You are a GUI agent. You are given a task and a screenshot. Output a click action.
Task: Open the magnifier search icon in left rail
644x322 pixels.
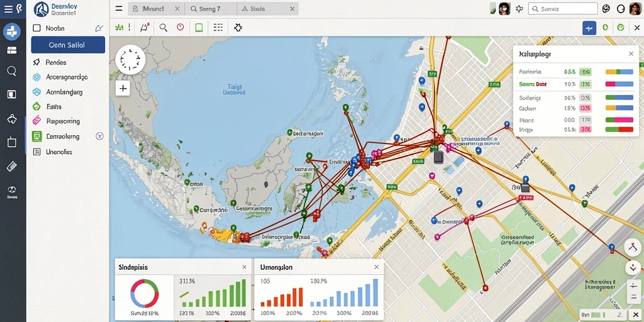11,71
